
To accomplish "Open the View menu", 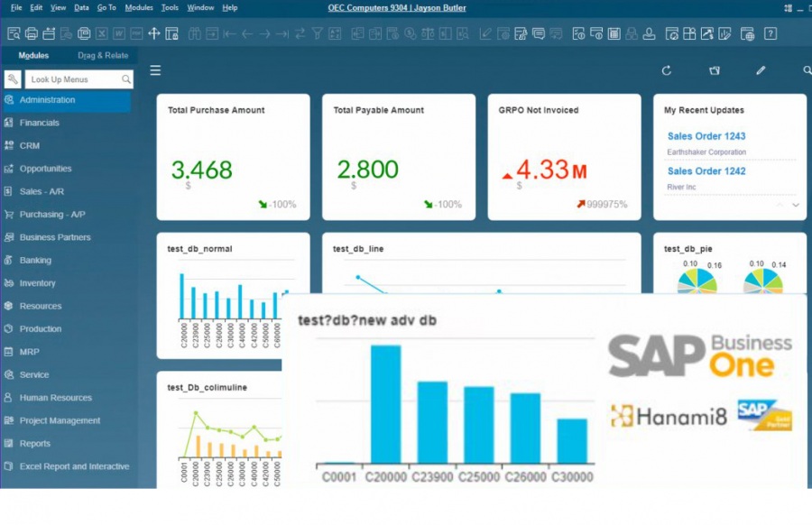I will 58,8.
